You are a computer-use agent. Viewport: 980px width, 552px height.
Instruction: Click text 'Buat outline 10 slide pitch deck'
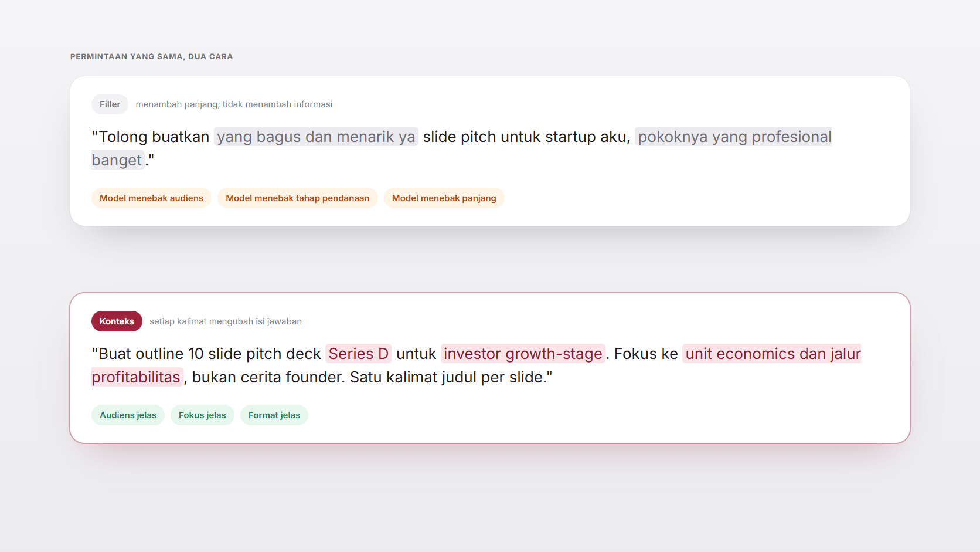[x=210, y=354]
